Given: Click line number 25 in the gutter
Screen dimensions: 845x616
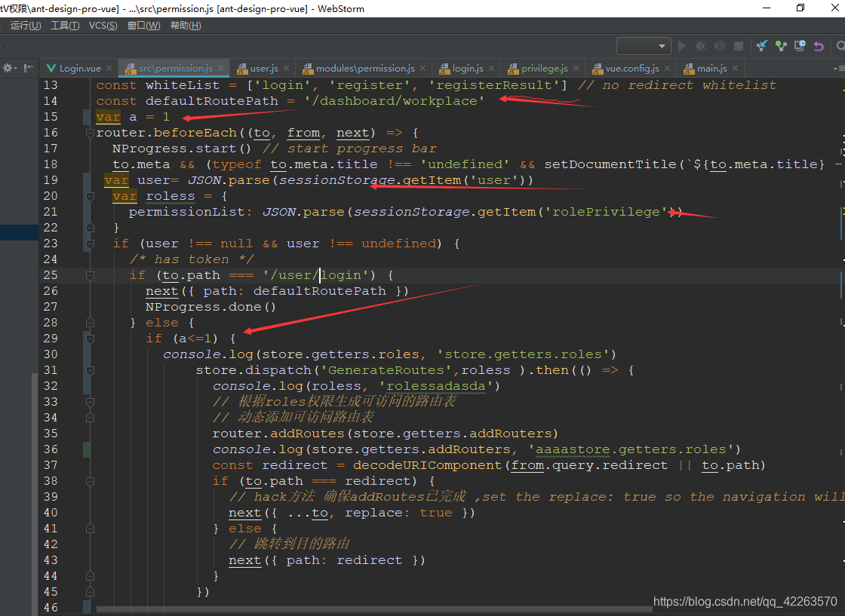Looking at the screenshot, I should [x=51, y=275].
